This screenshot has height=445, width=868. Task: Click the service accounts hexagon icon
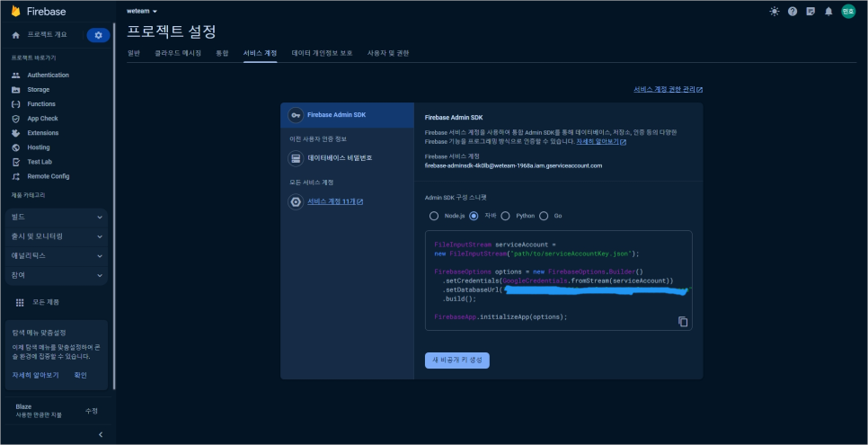pos(296,201)
